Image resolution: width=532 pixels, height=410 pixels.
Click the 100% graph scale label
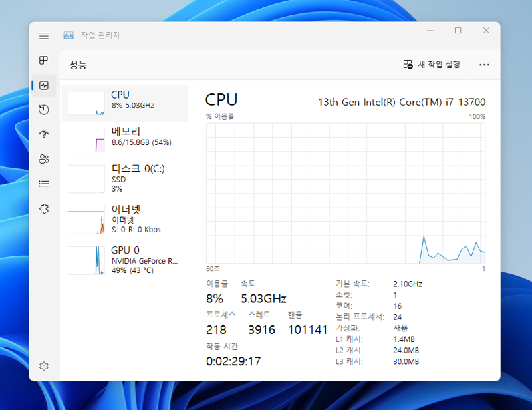[x=477, y=117]
